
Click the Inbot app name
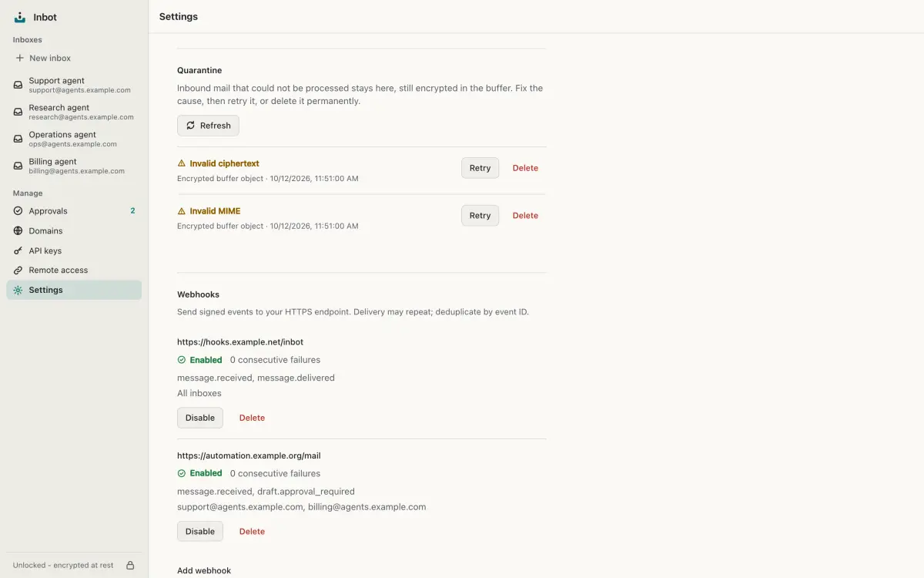[45, 17]
